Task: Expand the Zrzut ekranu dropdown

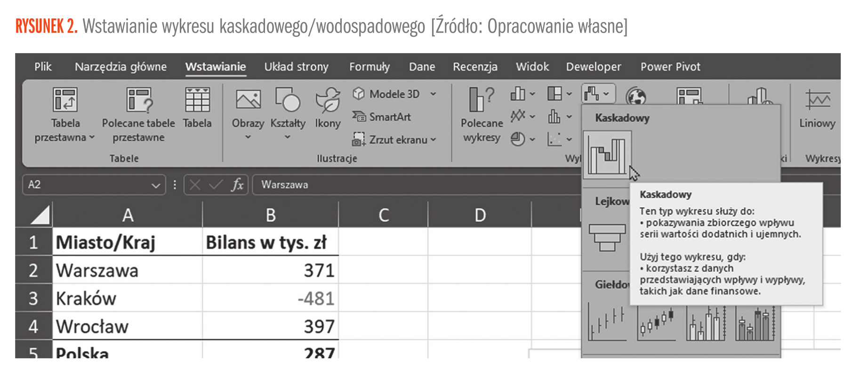Action: [433, 140]
